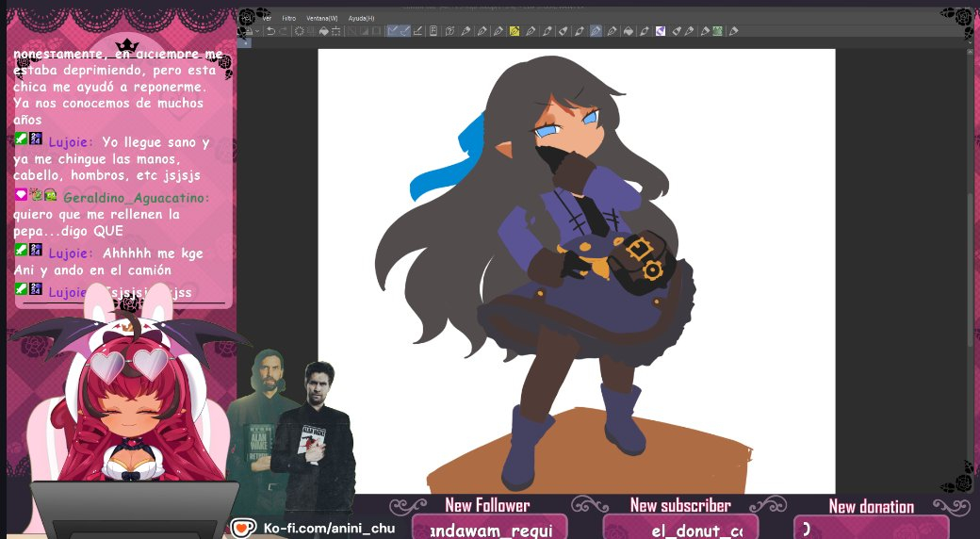The width and height of the screenshot is (980, 539).
Task: Select the yellow highlighted pen icon
Action: 514,31
